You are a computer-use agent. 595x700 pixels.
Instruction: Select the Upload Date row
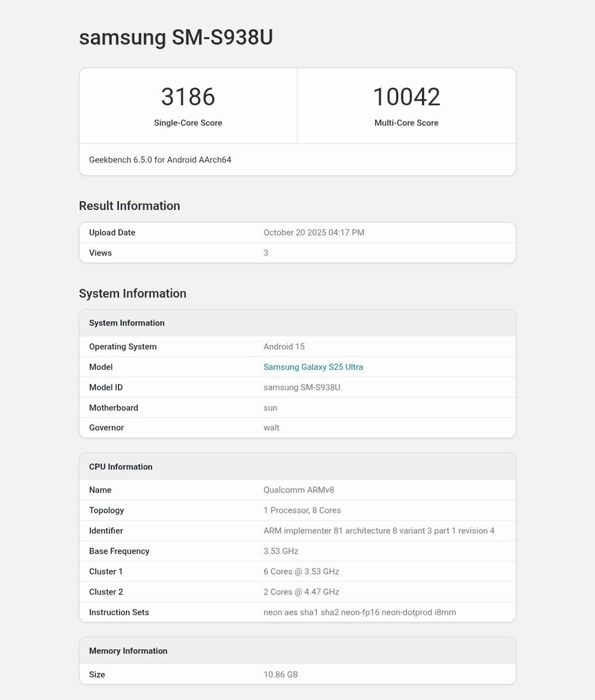click(x=297, y=232)
